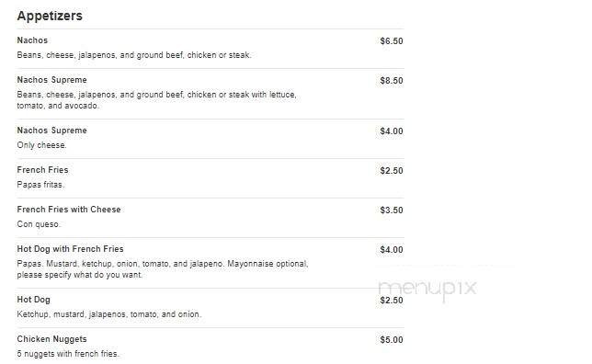Click the $3.50 price
Screen dimensions: 592x364
[x=392, y=210]
